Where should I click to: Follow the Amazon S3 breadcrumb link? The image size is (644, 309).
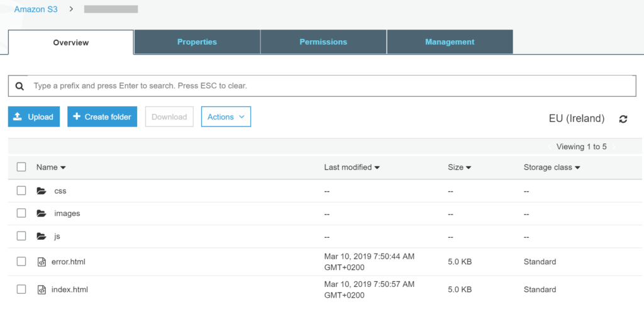click(36, 9)
